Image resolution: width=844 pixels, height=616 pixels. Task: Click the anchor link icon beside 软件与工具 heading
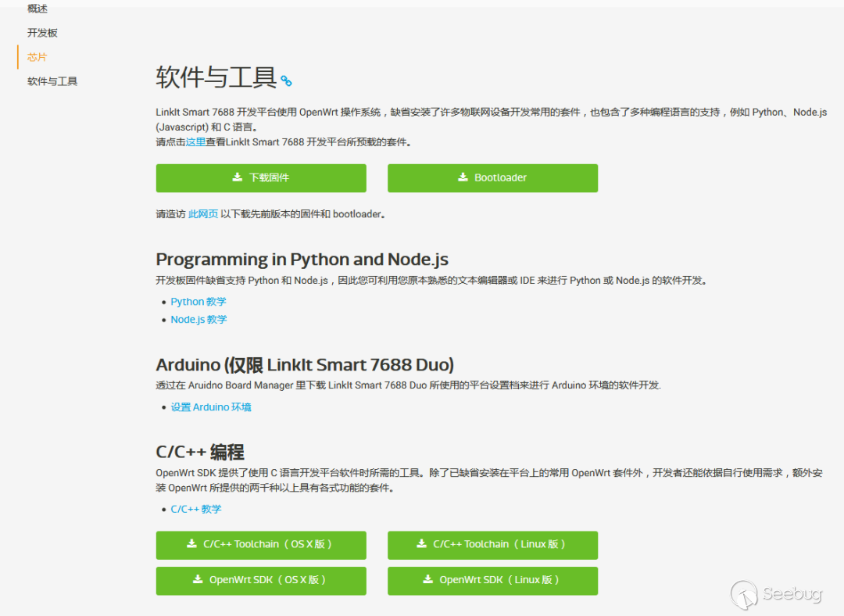(286, 81)
